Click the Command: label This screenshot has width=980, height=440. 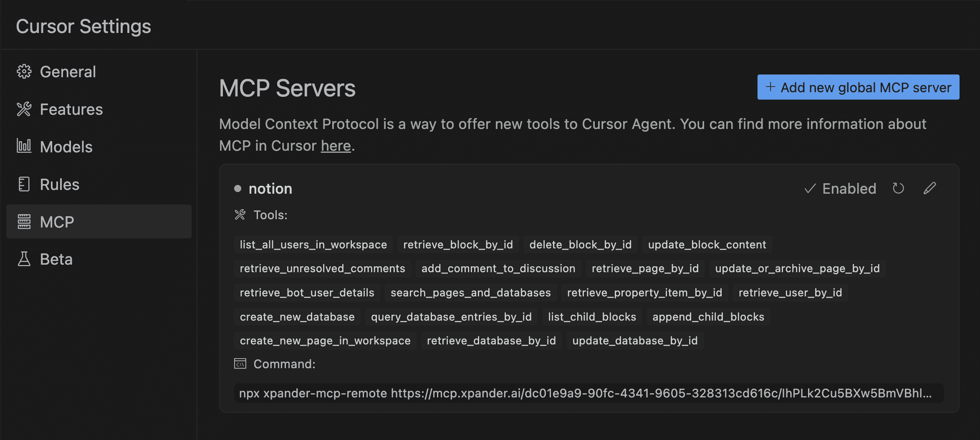click(285, 364)
